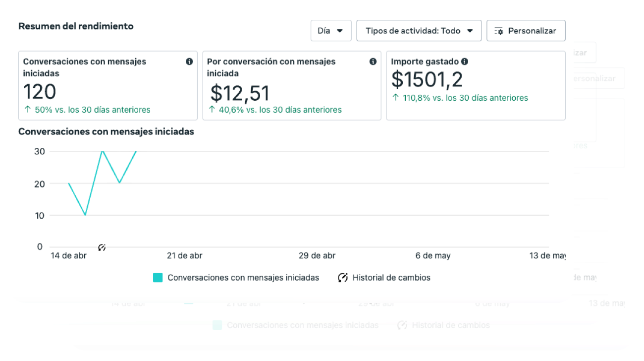The height and width of the screenshot is (361, 644).
Task: Select the Importe gastado metric card
Action: (x=476, y=85)
